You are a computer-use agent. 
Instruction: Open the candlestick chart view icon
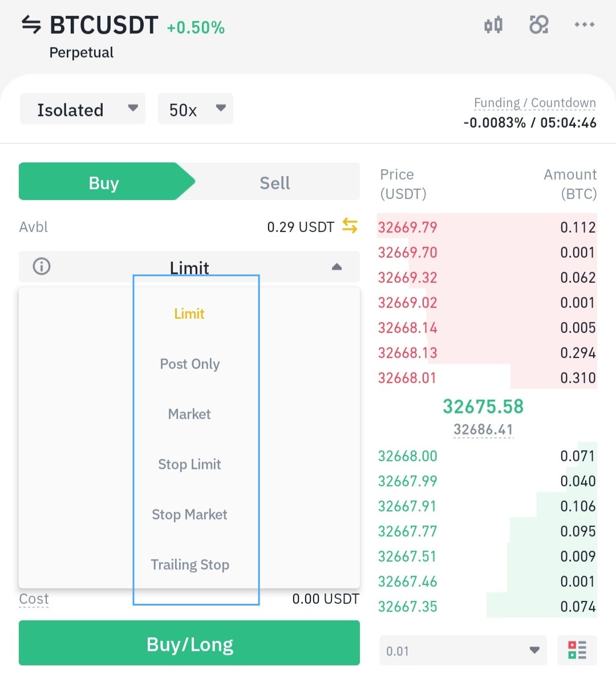coord(493,25)
